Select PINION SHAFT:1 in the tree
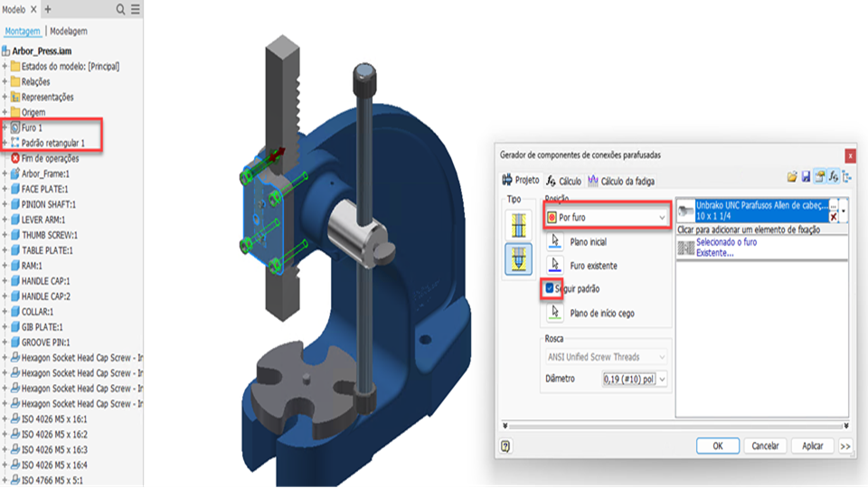Screen dimensions: 868x488 [48, 204]
